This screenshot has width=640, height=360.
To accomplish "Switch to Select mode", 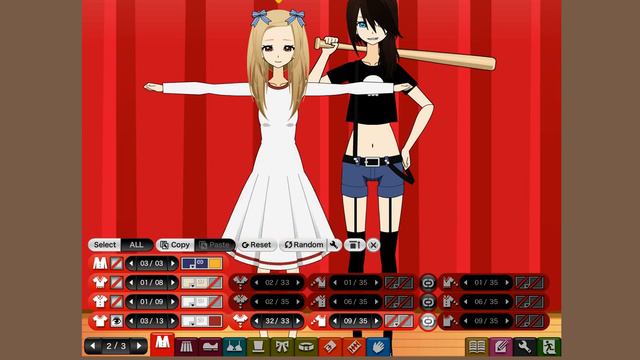I will tap(105, 245).
